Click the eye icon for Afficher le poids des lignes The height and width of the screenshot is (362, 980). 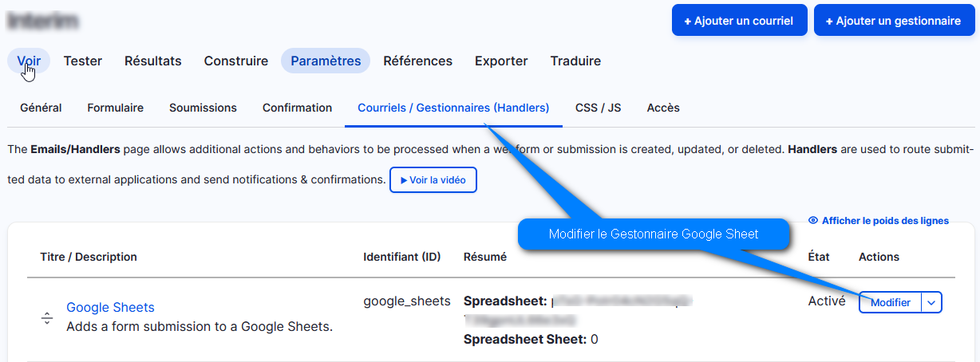coord(813,221)
